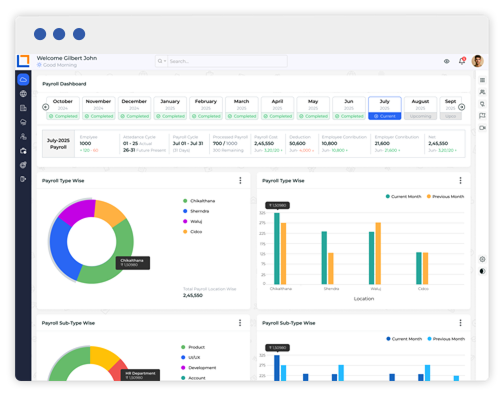Click the person hierarchy icon in the left sidebar

pyautogui.click(x=23, y=136)
